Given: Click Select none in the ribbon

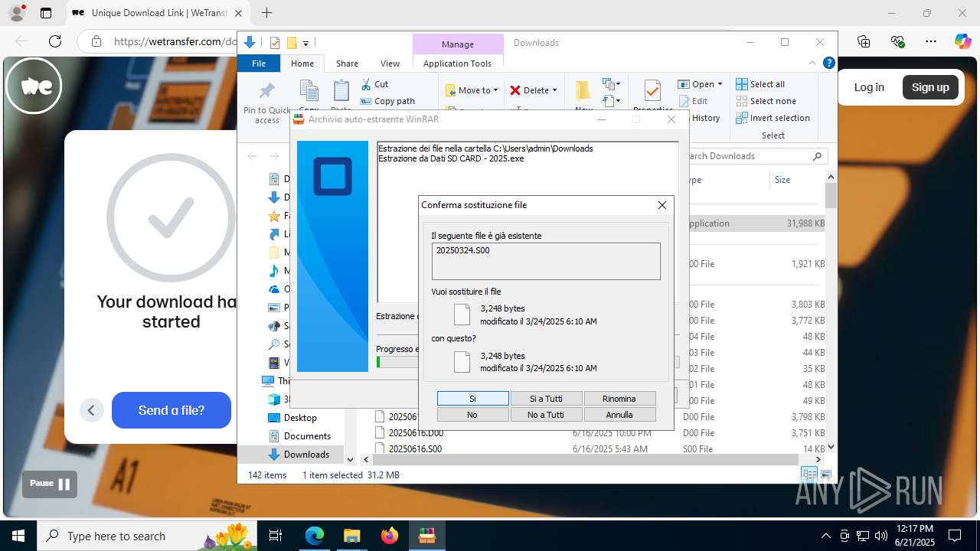Looking at the screenshot, I should [x=766, y=101].
